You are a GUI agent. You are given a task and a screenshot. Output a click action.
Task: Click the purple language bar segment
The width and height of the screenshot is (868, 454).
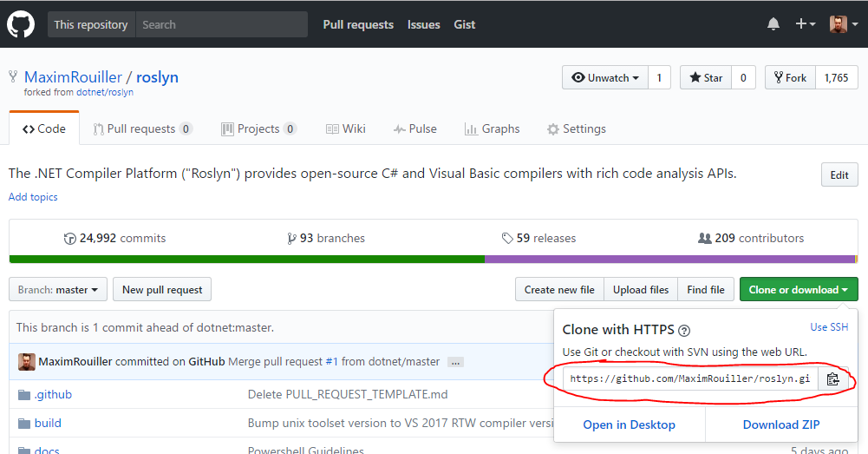[669, 259]
